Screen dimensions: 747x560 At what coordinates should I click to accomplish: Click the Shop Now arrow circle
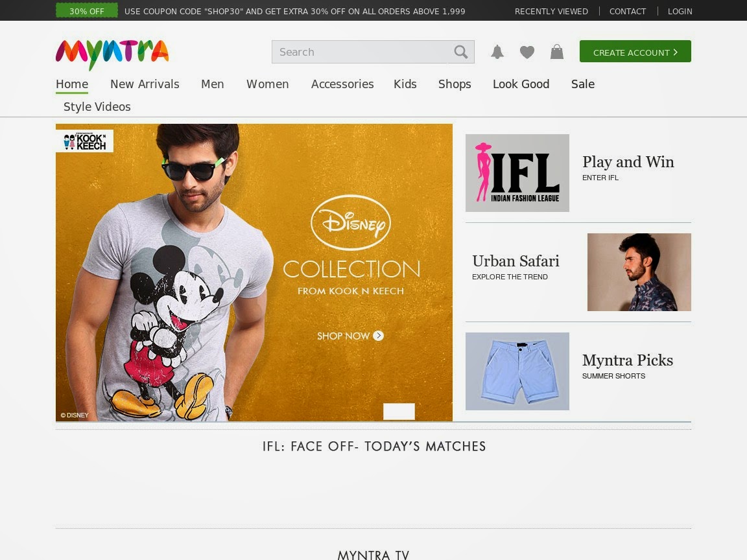point(378,336)
